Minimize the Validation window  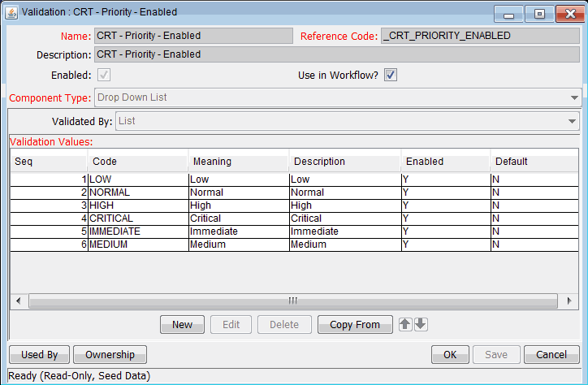[x=508, y=14]
